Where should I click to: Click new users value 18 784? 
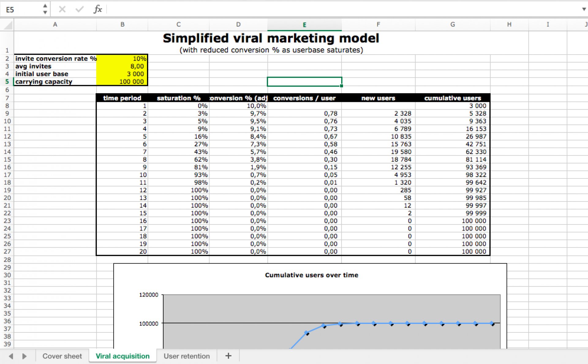(x=378, y=159)
